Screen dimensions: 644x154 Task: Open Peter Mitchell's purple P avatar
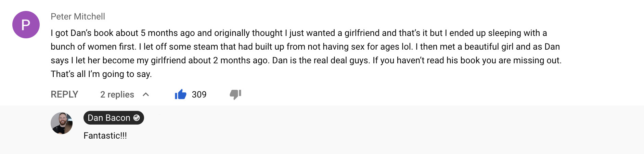tap(26, 25)
